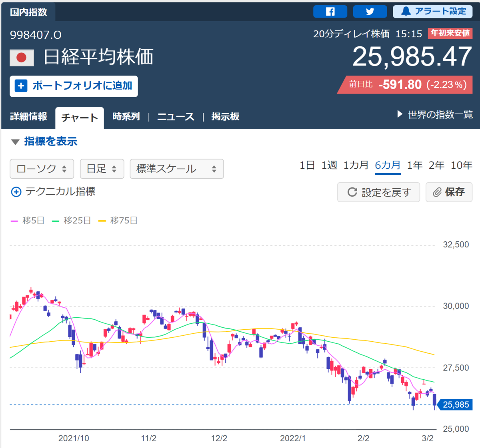Expand テクニカル指標 options
The image size is (480, 448).
click(53, 192)
